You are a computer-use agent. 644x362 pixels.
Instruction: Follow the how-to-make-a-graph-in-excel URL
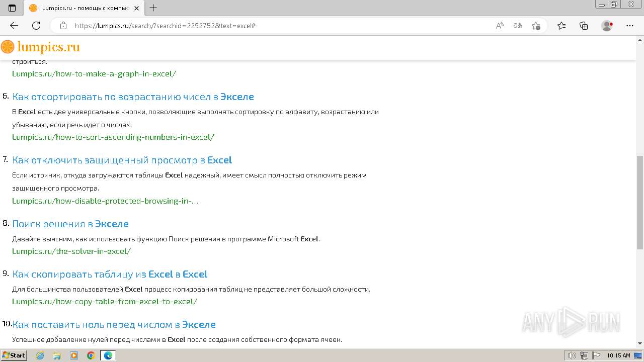point(94,73)
